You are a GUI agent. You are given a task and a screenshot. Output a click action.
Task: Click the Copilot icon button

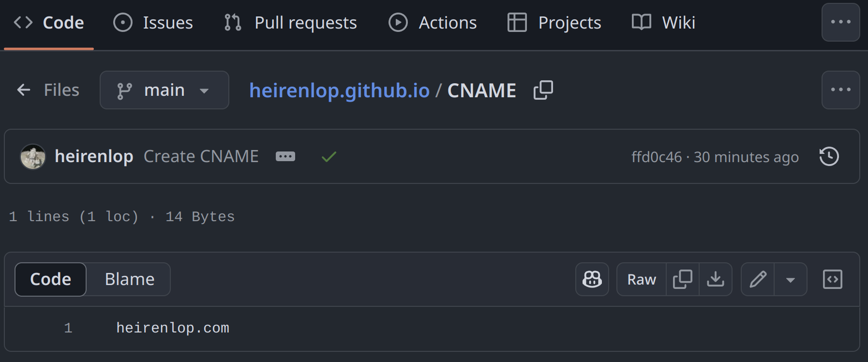(x=592, y=279)
